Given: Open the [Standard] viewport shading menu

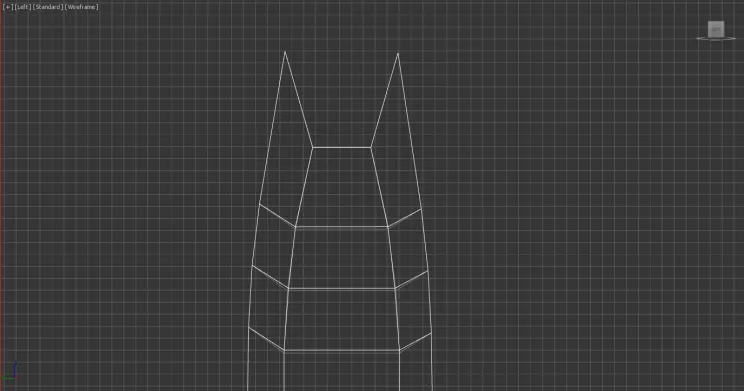Looking at the screenshot, I should 48,7.
